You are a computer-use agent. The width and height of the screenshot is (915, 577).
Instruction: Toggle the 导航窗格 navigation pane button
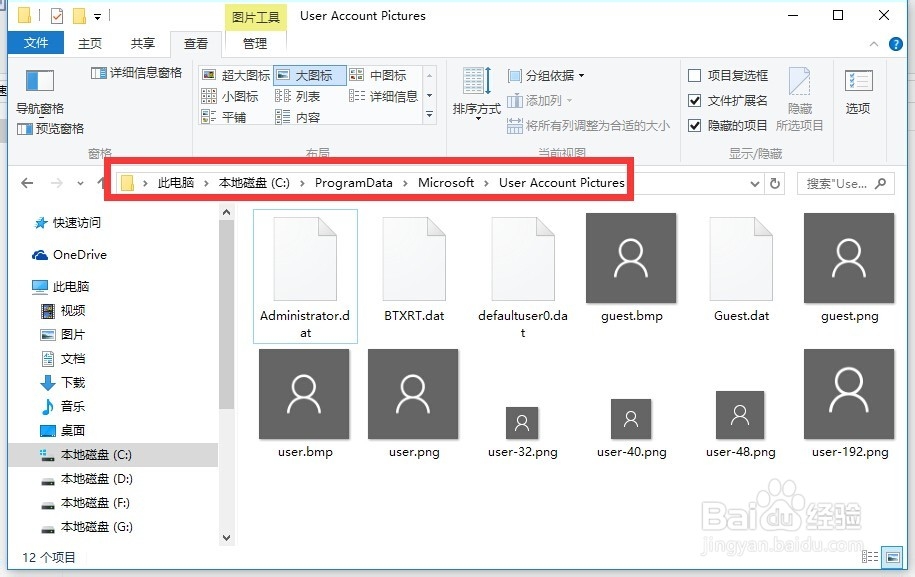point(40,91)
